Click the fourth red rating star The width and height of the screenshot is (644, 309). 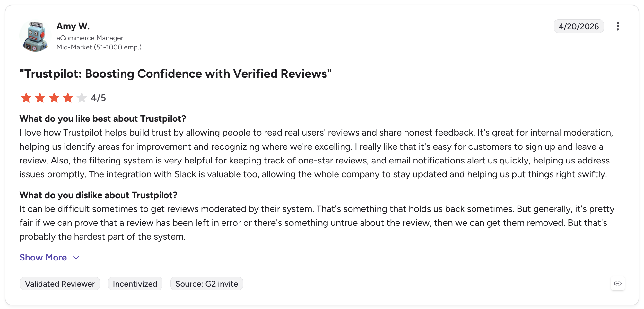(x=68, y=98)
